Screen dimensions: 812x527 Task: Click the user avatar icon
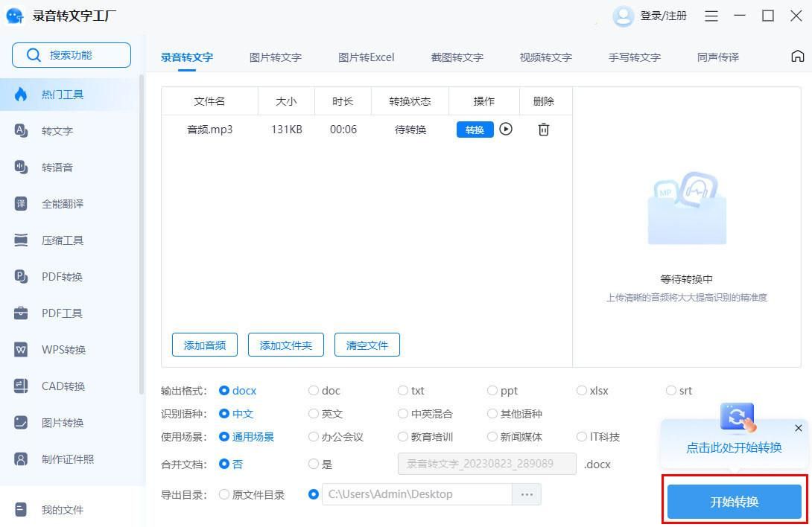click(x=623, y=16)
